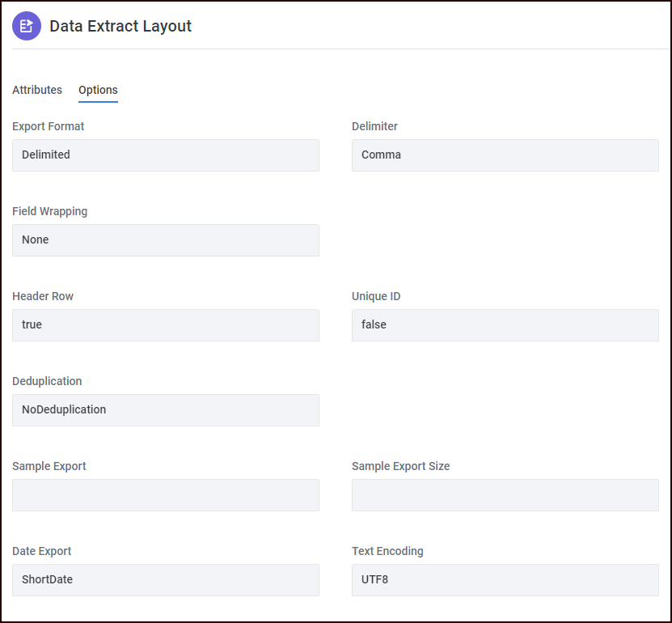Click the Deduplication label
This screenshot has width=672, height=623.
46,381
